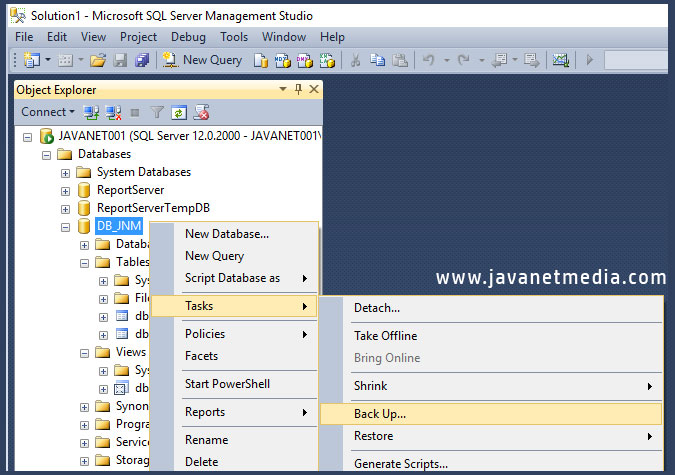Click the Save disk icon
Image resolution: width=675 pixels, height=475 pixels.
click(x=120, y=60)
